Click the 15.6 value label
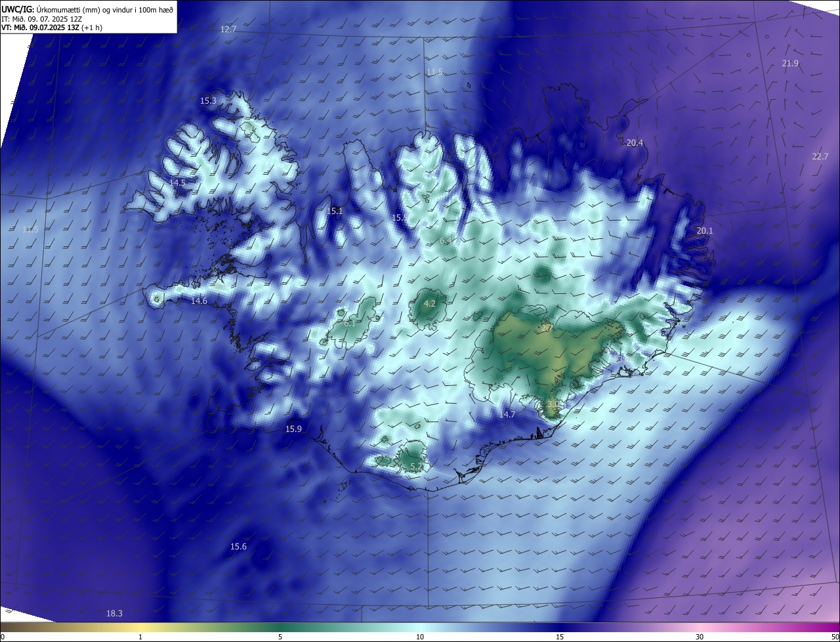 238,547
